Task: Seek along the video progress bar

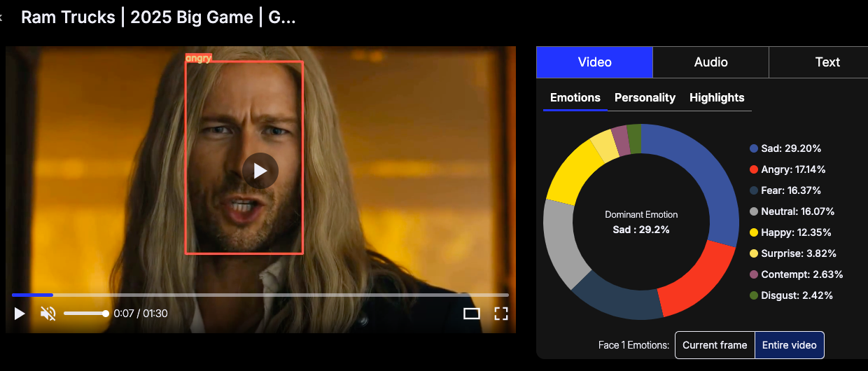Action: click(x=260, y=295)
